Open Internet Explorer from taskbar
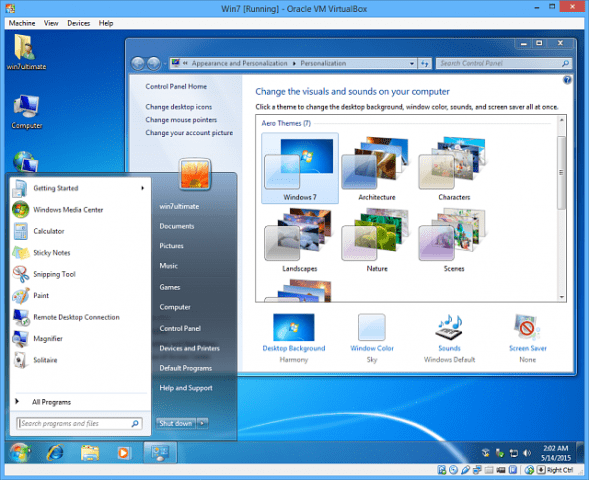This screenshot has height=480, width=589. pos(55,453)
